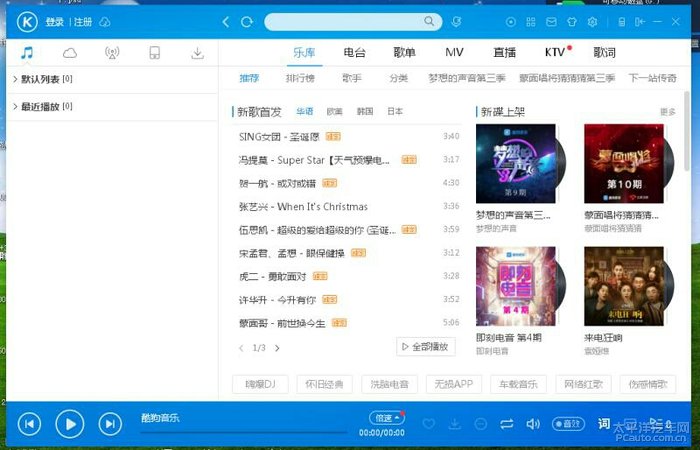Filter new songs by 韩国
The height and width of the screenshot is (450, 700).
coord(365,112)
